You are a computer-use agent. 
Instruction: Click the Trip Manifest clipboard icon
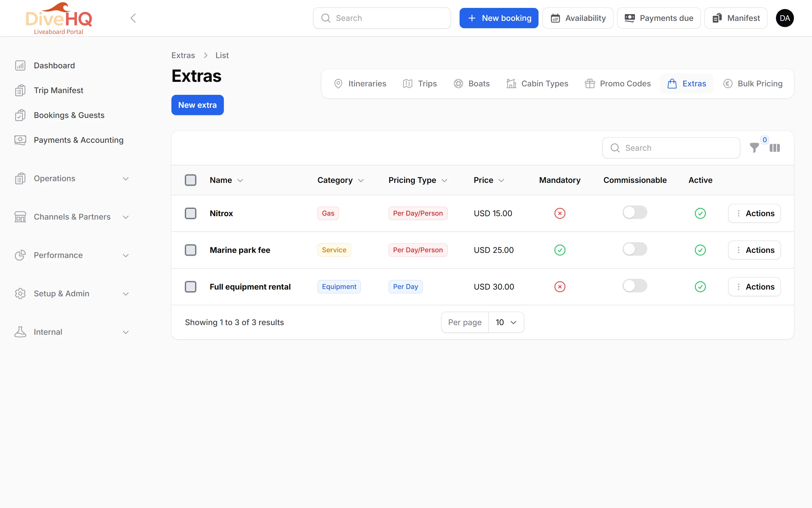[20, 90]
